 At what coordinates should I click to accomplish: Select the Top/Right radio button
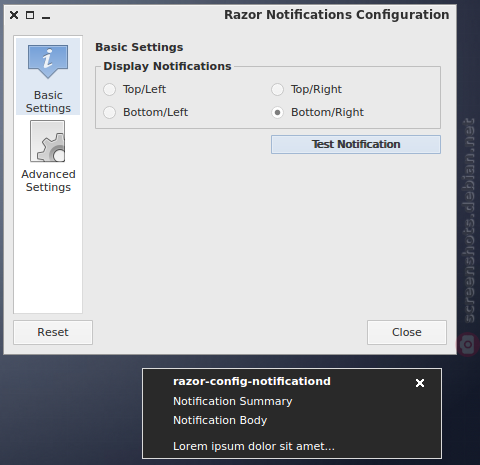pos(277,89)
